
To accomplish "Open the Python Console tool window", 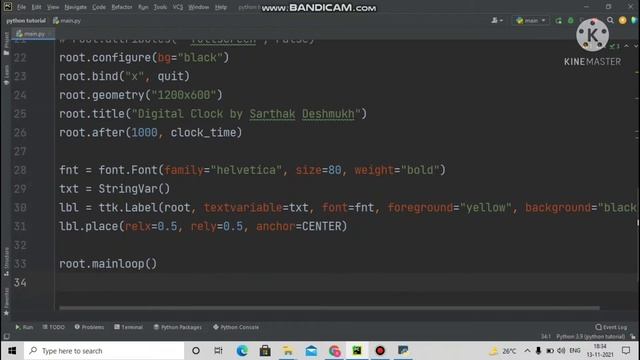I will (x=236, y=327).
